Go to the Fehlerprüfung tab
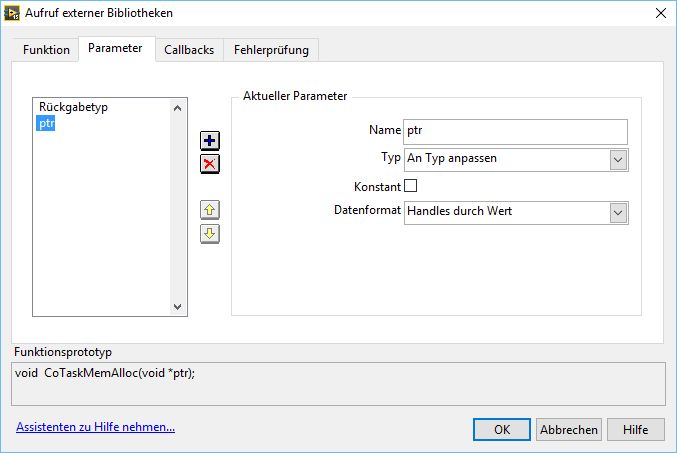Screen dimensions: 677x453 tap(271, 50)
